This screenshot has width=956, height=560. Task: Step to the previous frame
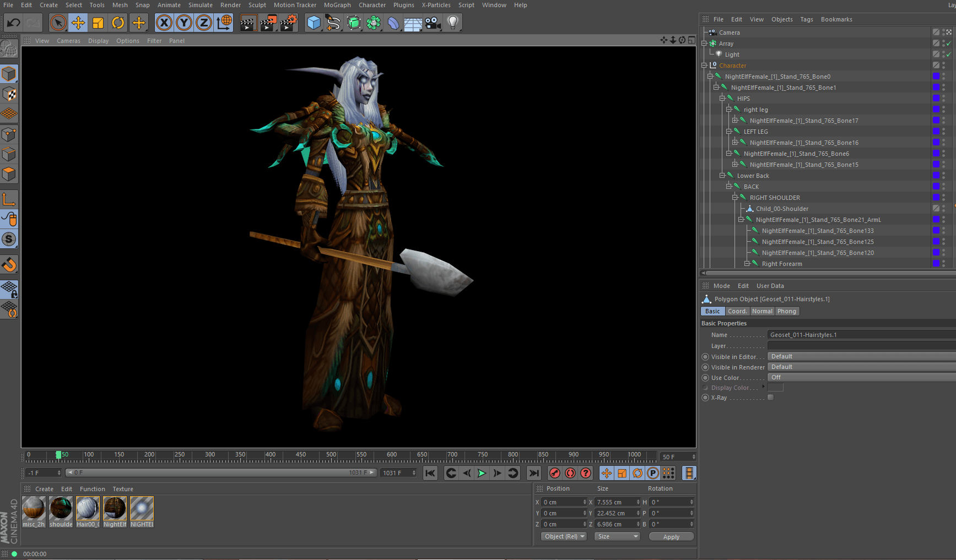pos(467,473)
